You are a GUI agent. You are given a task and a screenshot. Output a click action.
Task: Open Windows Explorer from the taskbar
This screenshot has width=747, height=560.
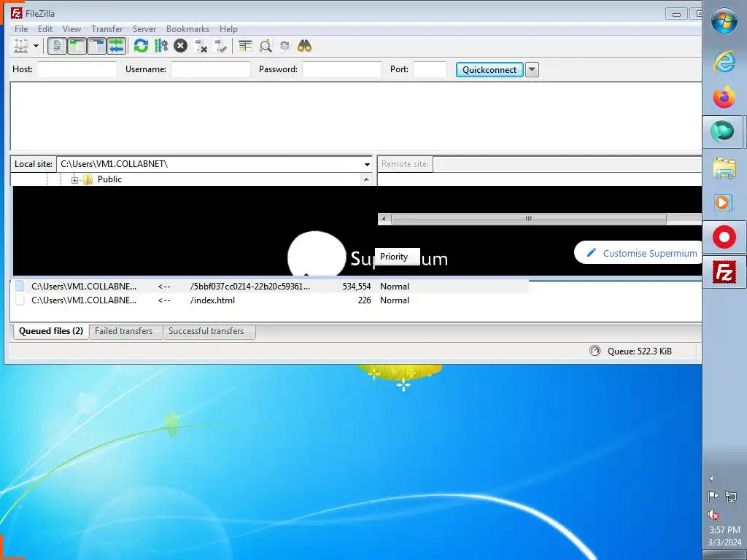724,168
